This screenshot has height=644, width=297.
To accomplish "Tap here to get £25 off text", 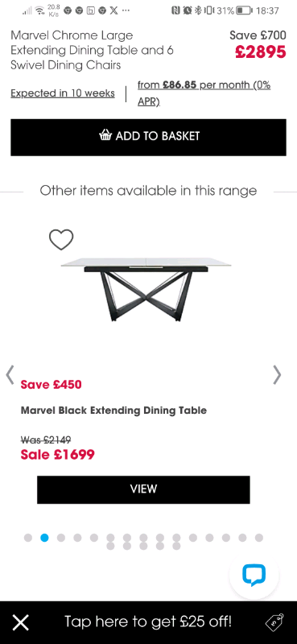I will 148,621.
